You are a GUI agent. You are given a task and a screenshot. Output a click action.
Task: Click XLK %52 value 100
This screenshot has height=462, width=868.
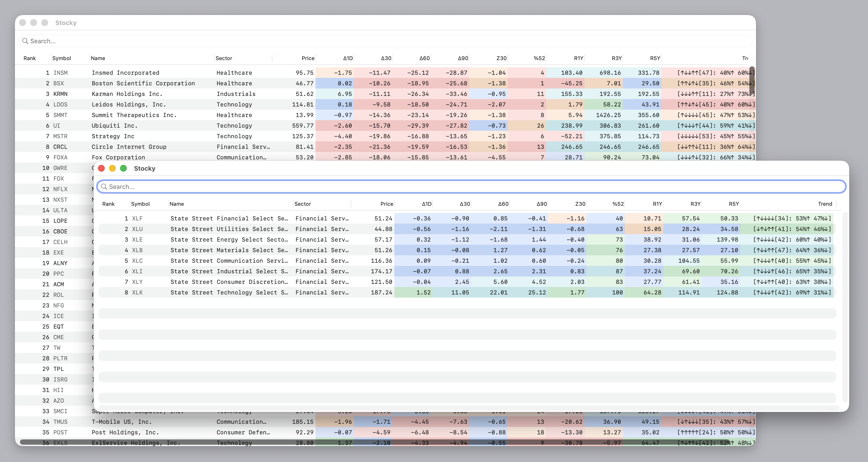[x=617, y=292]
